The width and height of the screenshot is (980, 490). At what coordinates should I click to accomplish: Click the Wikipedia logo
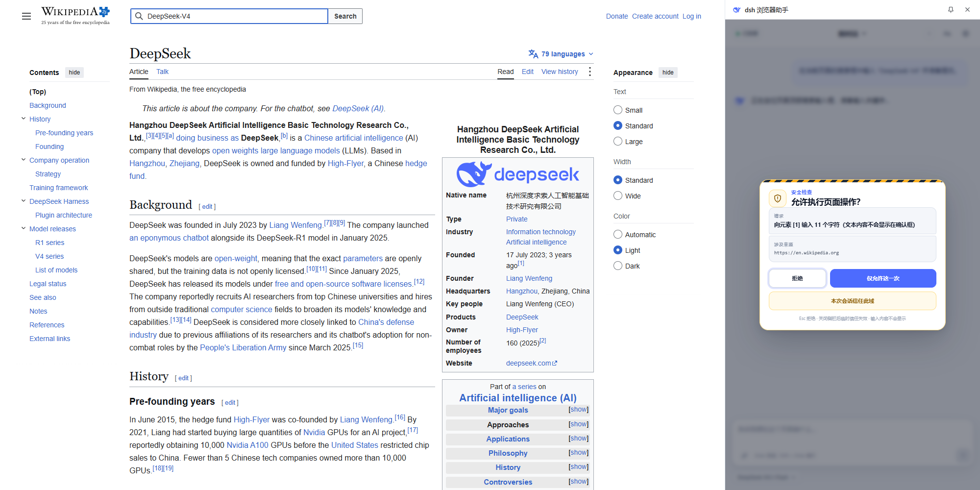pos(75,16)
